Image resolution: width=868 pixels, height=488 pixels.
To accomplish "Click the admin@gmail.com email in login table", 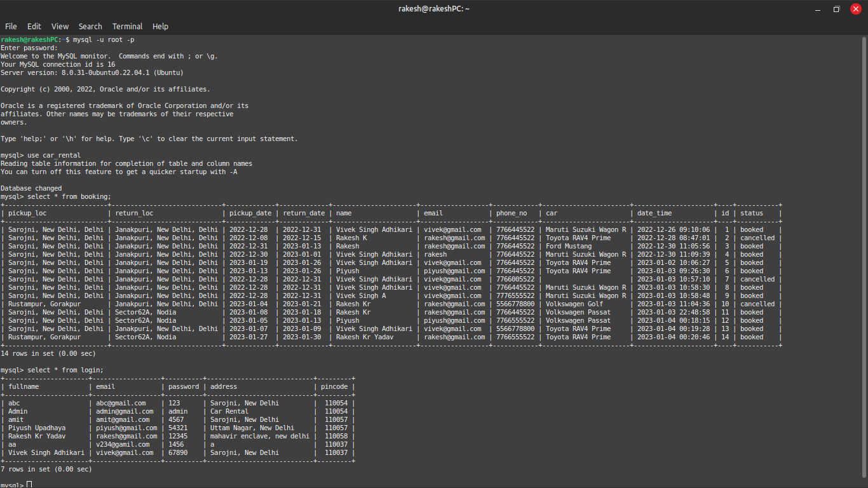I will point(125,411).
